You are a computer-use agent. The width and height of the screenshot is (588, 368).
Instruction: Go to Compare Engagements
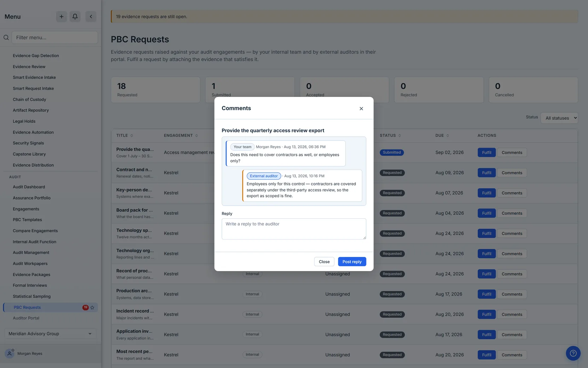point(35,231)
